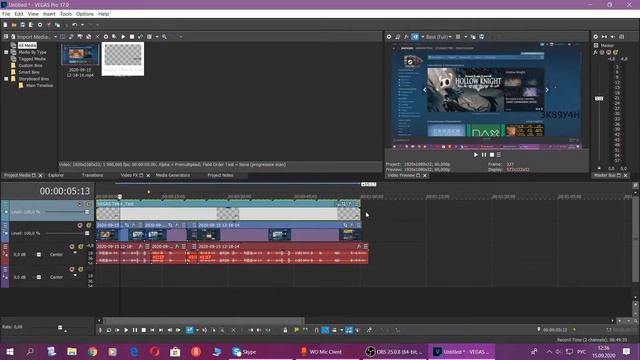Image resolution: width=640 pixels, height=360 pixels.
Task: Click the Open project folder icon
Action: click(x=14, y=25)
